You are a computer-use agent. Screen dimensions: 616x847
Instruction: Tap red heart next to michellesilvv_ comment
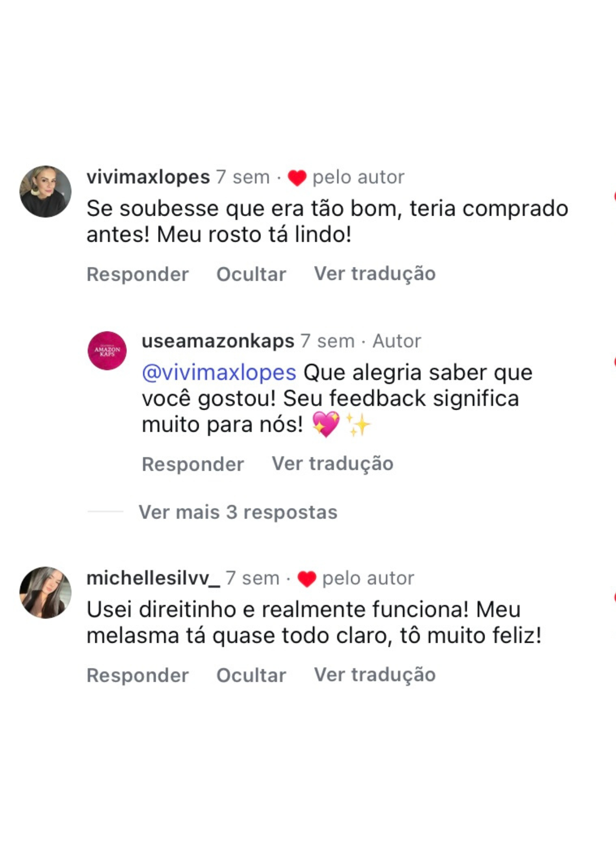(306, 579)
